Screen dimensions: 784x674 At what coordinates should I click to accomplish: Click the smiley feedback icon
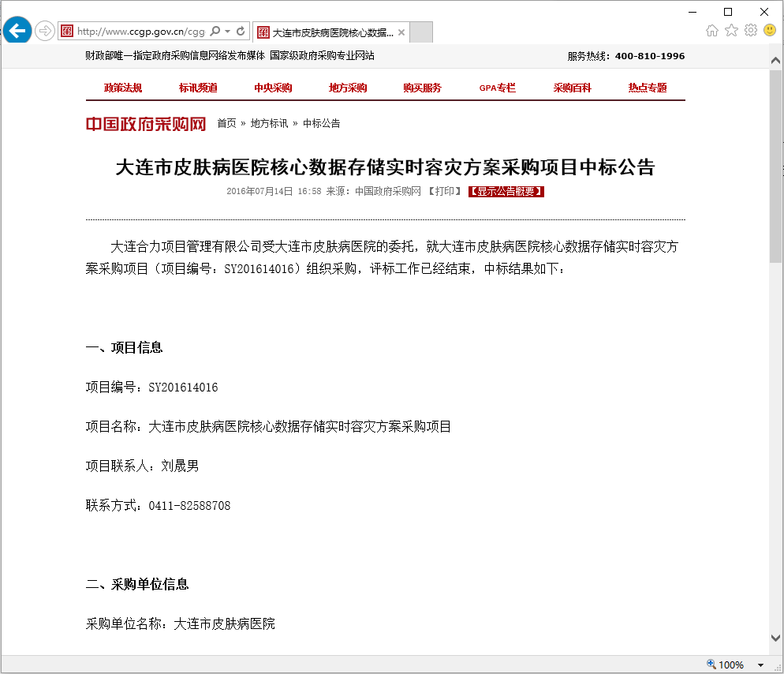click(x=769, y=31)
